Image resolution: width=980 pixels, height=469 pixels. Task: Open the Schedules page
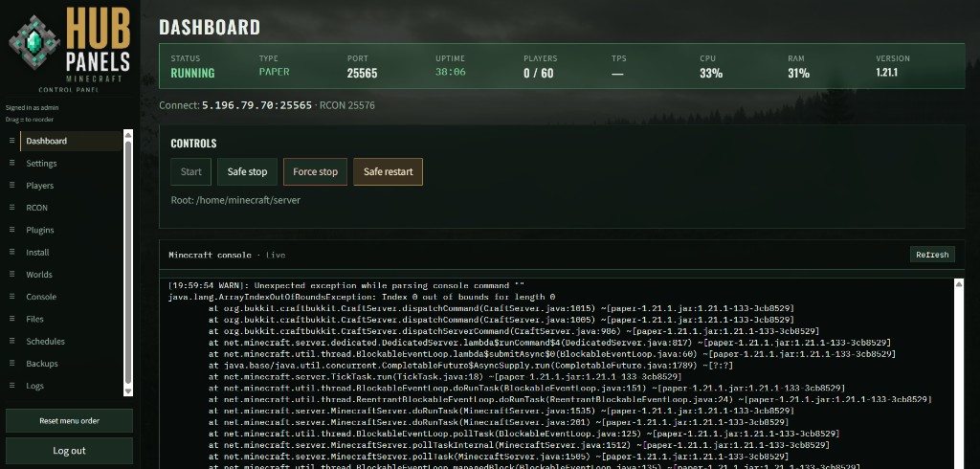[71, 342]
